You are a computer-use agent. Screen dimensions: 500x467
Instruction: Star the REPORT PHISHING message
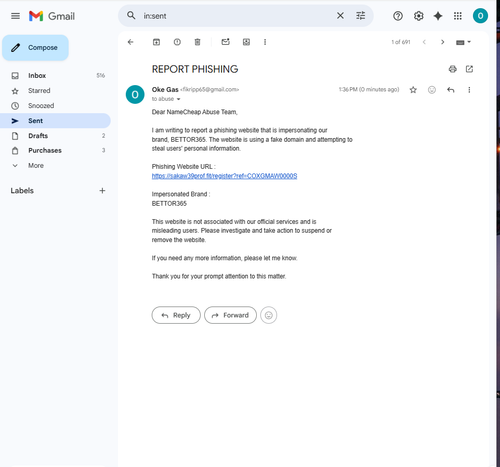pos(413,90)
